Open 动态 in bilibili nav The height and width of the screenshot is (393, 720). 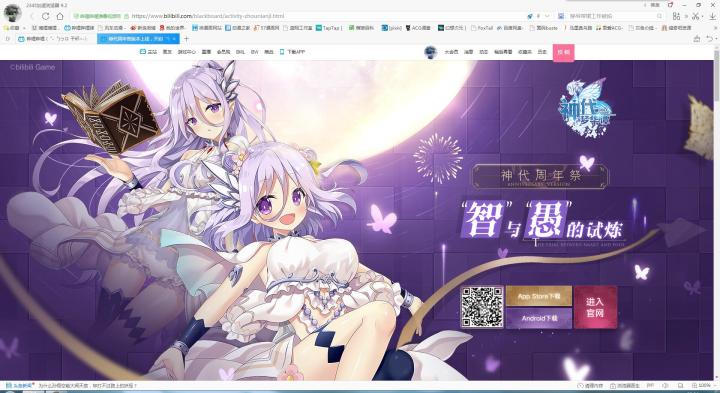tap(484, 52)
